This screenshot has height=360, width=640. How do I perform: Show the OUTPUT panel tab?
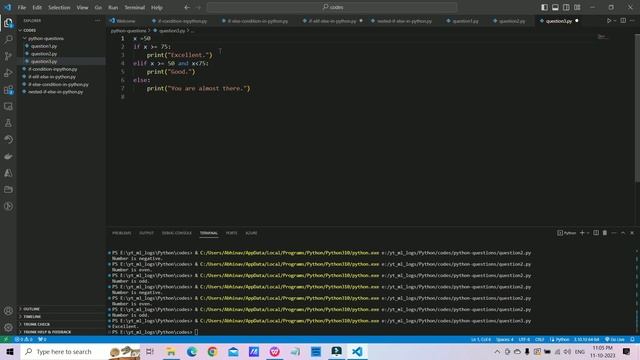[147, 233]
